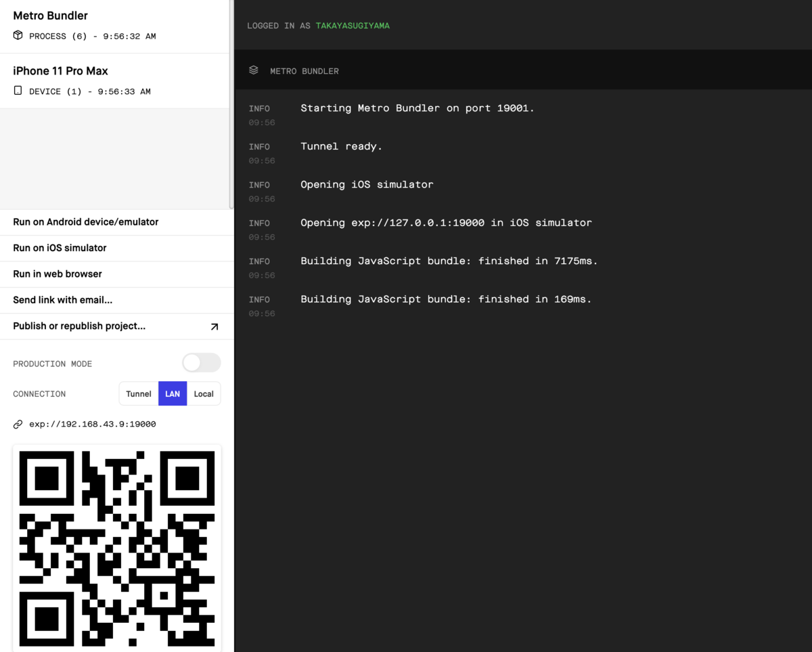
Task: Click the link icon beside the exp:// URL
Action: pos(18,425)
